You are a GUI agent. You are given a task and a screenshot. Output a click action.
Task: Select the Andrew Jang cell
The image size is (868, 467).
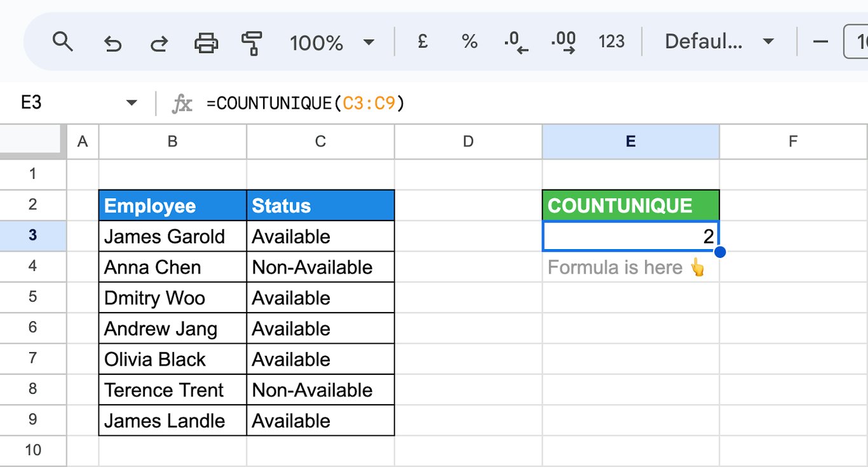[x=172, y=328]
